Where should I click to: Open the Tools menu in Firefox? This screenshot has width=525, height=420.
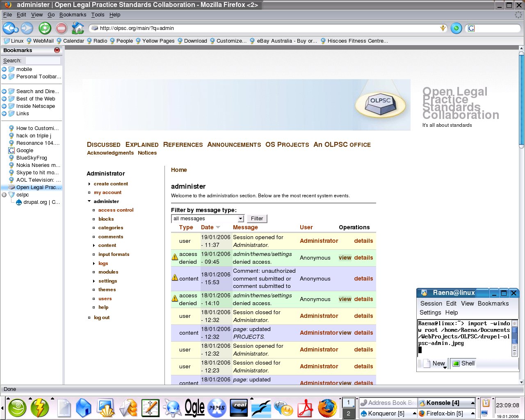(98, 14)
